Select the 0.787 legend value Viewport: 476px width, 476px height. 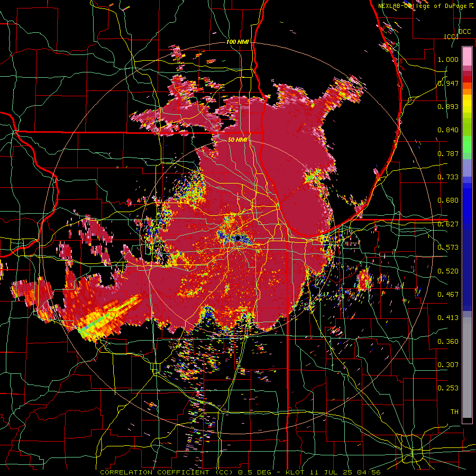pyautogui.click(x=448, y=153)
